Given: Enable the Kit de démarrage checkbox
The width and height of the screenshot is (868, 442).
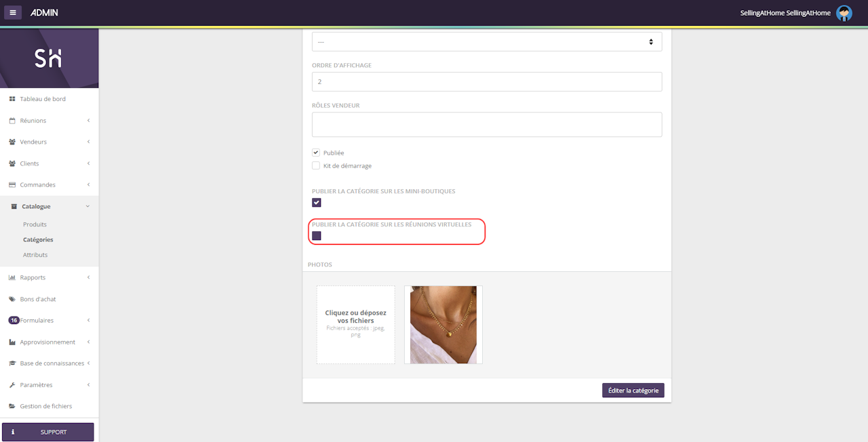Looking at the screenshot, I should point(316,166).
